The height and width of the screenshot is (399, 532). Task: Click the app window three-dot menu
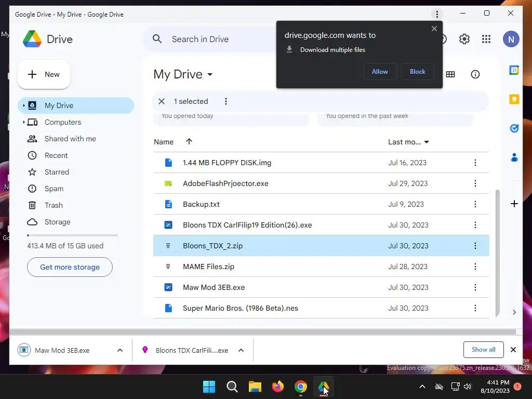click(437, 14)
